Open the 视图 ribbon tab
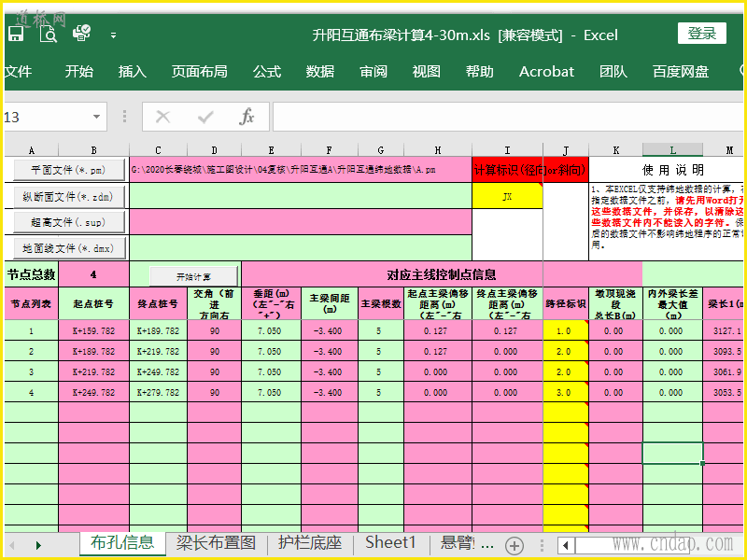 point(427,72)
